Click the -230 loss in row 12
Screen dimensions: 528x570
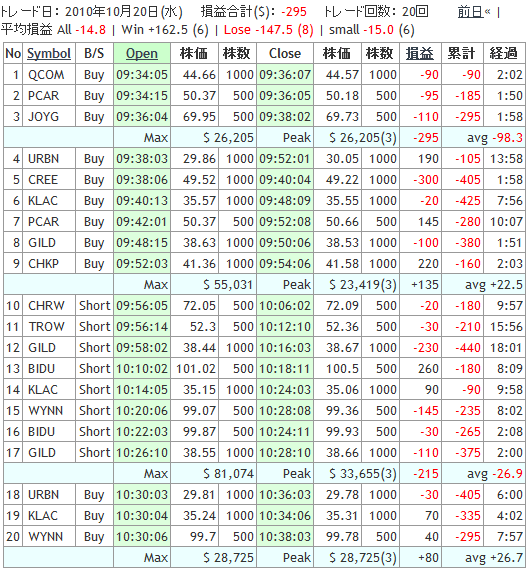tap(426, 348)
